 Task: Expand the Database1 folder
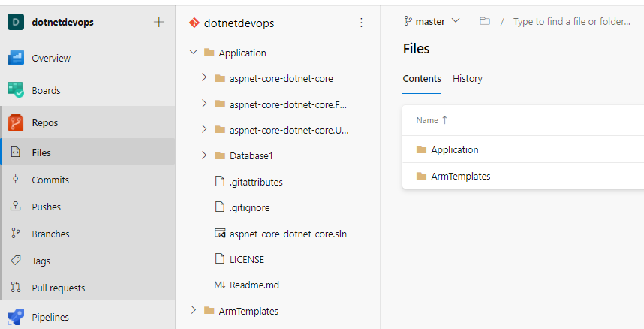[204, 155]
